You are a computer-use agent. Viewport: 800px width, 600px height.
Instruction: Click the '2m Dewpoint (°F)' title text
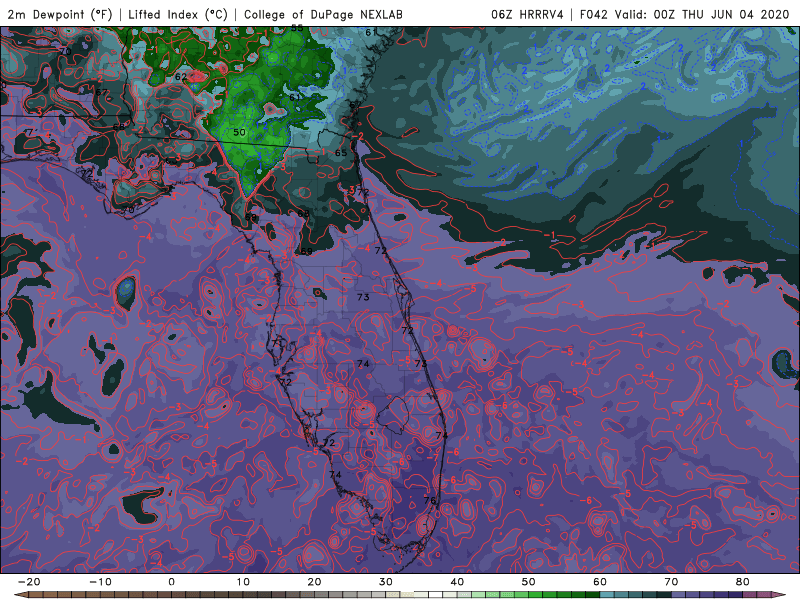pos(59,14)
